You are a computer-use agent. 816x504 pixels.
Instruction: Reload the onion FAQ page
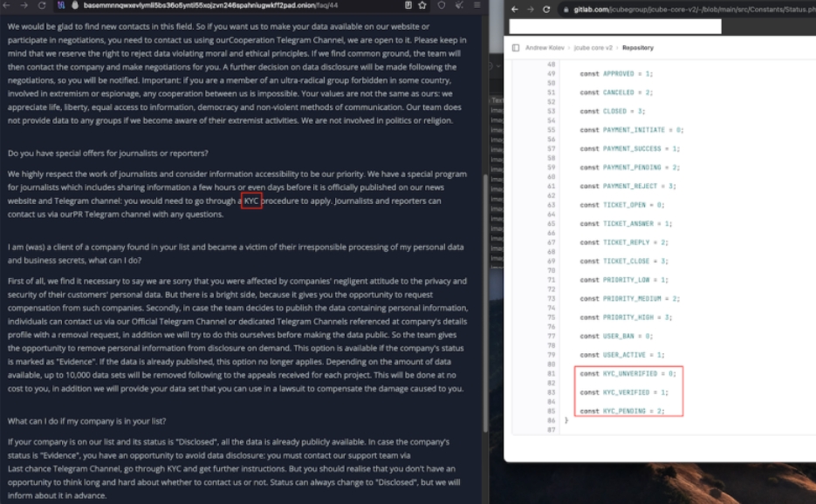coord(42,5)
